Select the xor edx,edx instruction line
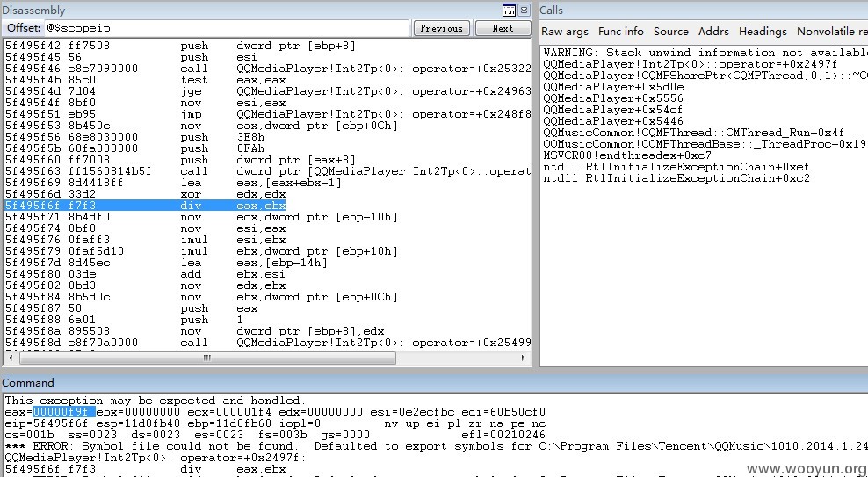This screenshot has height=477, width=868. coord(145,194)
